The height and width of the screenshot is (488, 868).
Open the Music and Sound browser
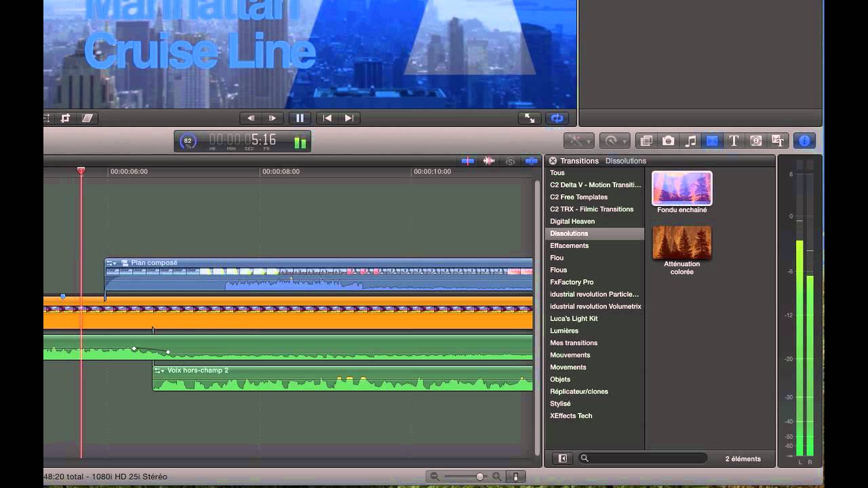pyautogui.click(x=690, y=141)
